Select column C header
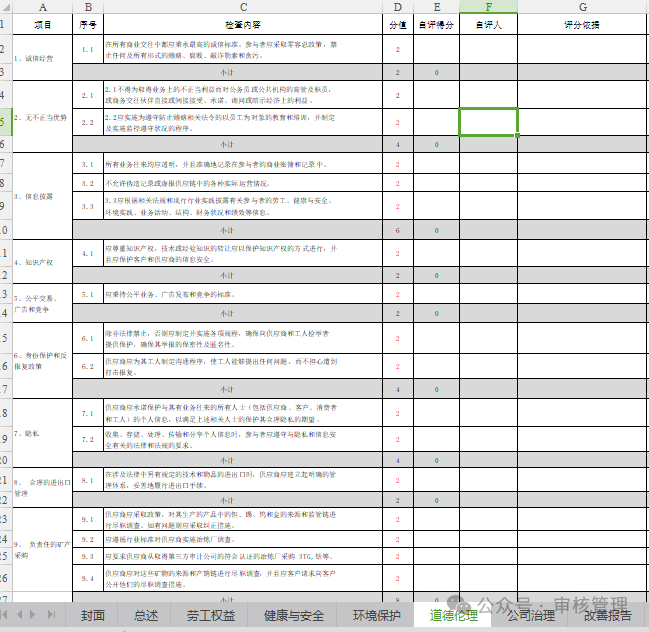The image size is (649, 632). pos(243,7)
